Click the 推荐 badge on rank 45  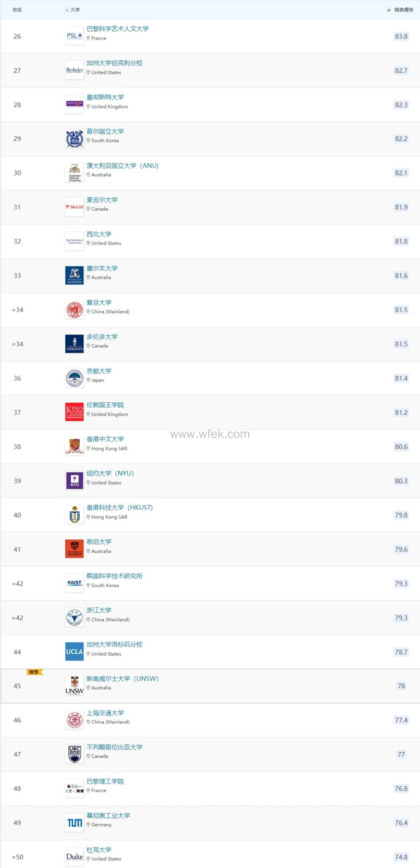pyautogui.click(x=34, y=672)
